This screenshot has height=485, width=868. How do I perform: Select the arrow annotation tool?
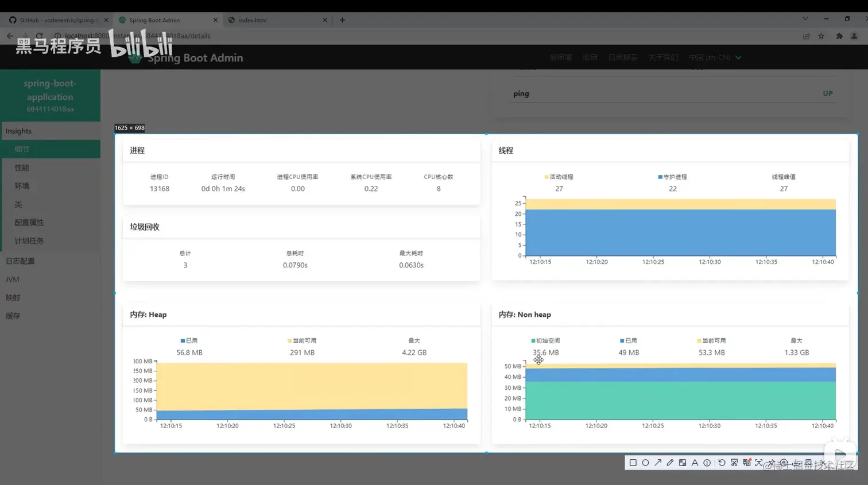[658, 463]
